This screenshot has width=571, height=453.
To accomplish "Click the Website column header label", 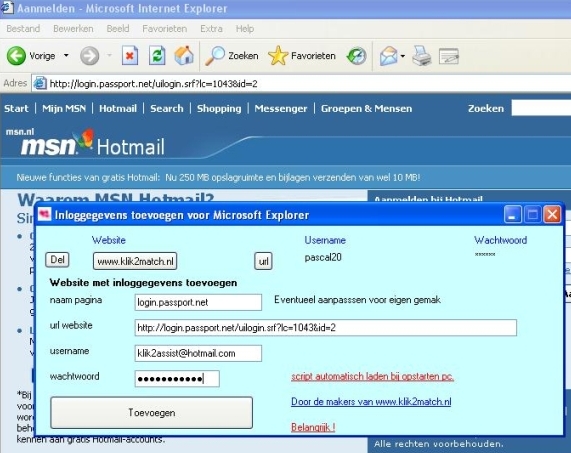I will 109,240.
